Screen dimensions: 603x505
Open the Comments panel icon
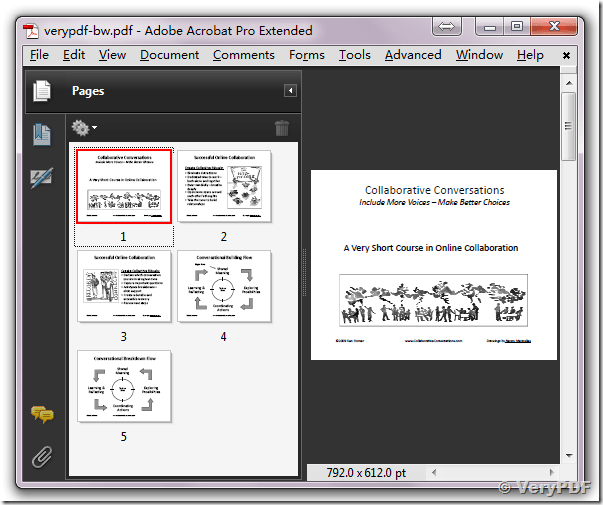tap(42, 414)
